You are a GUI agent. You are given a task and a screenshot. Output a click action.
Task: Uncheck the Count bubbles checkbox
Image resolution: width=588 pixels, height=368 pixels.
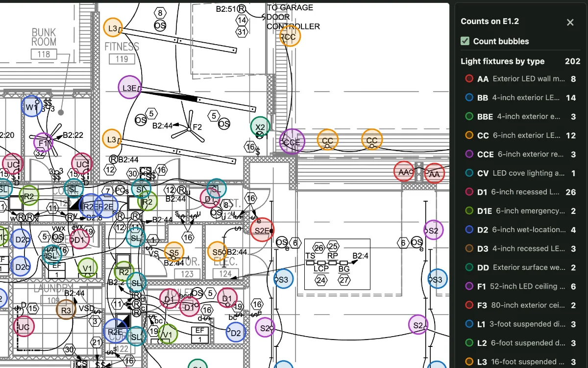point(465,41)
